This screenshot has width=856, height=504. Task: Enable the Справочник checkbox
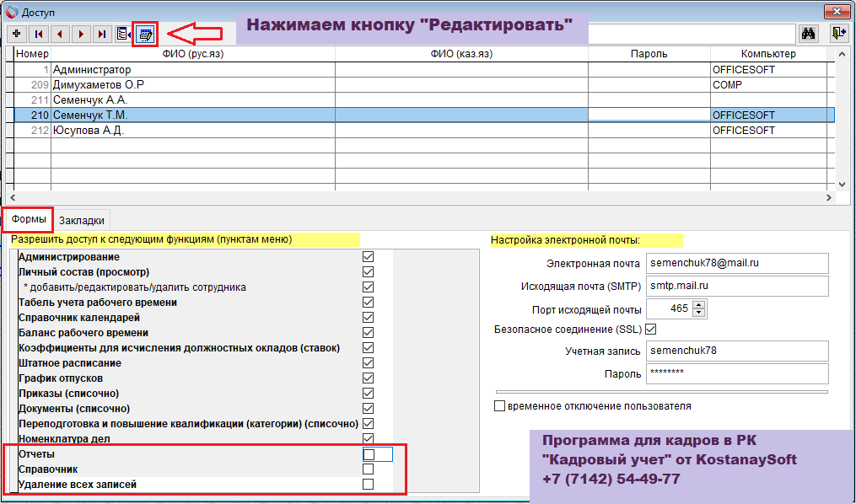[x=368, y=469]
